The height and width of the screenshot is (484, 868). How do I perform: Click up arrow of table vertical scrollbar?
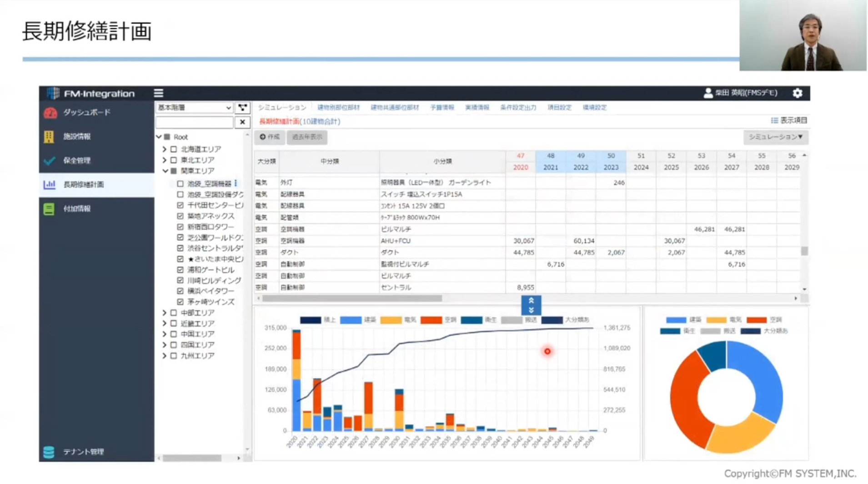tap(804, 155)
